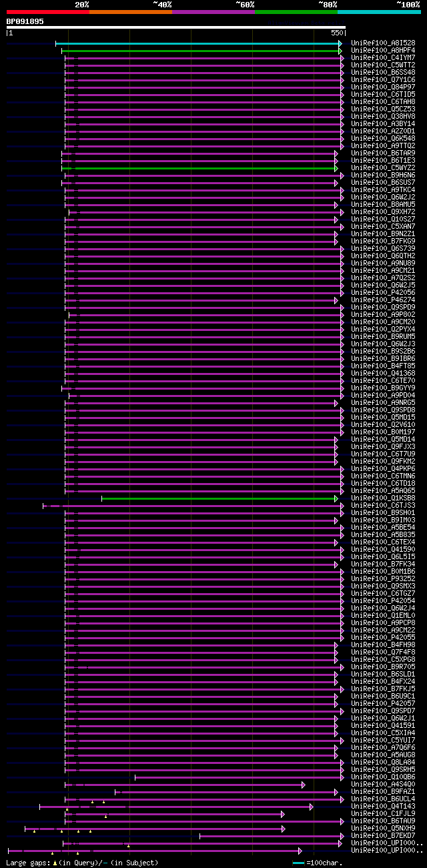Viewport: 427px width, 868px height.
Task: Open hit UniRef100_B6U9C1
Action: [x=383, y=697]
